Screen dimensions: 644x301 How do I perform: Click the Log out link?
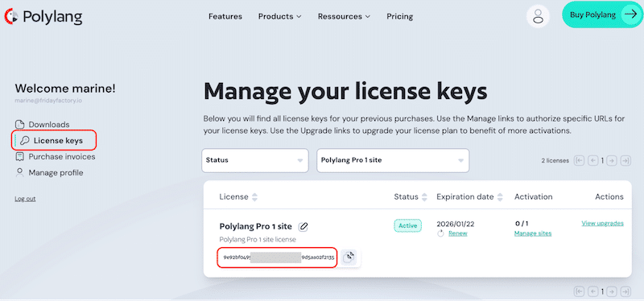pyautogui.click(x=25, y=199)
